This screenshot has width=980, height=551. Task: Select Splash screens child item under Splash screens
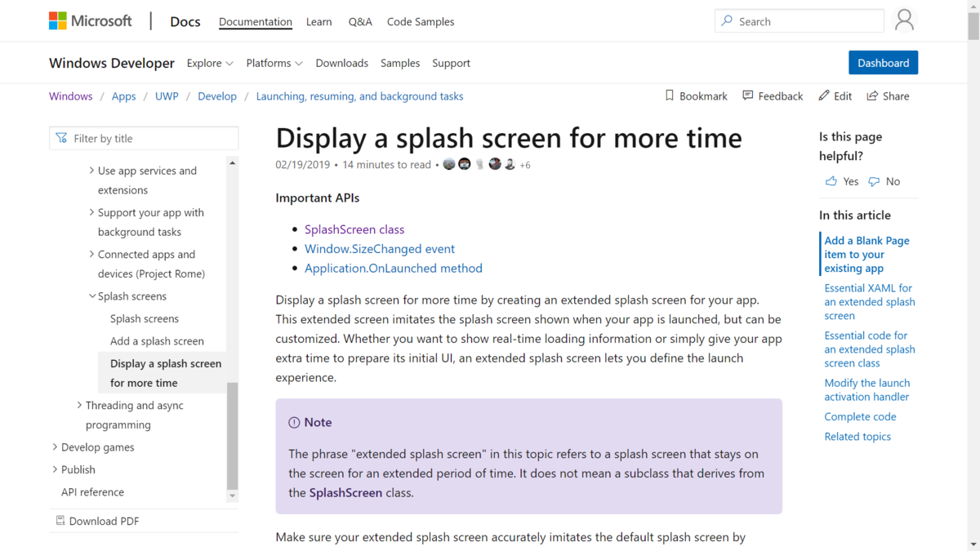[145, 318]
